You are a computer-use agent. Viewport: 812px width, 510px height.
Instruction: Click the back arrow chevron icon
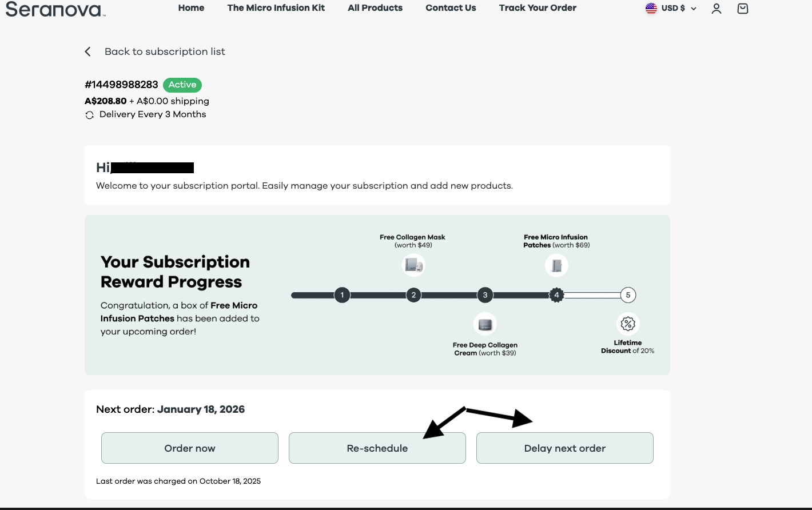tap(88, 51)
